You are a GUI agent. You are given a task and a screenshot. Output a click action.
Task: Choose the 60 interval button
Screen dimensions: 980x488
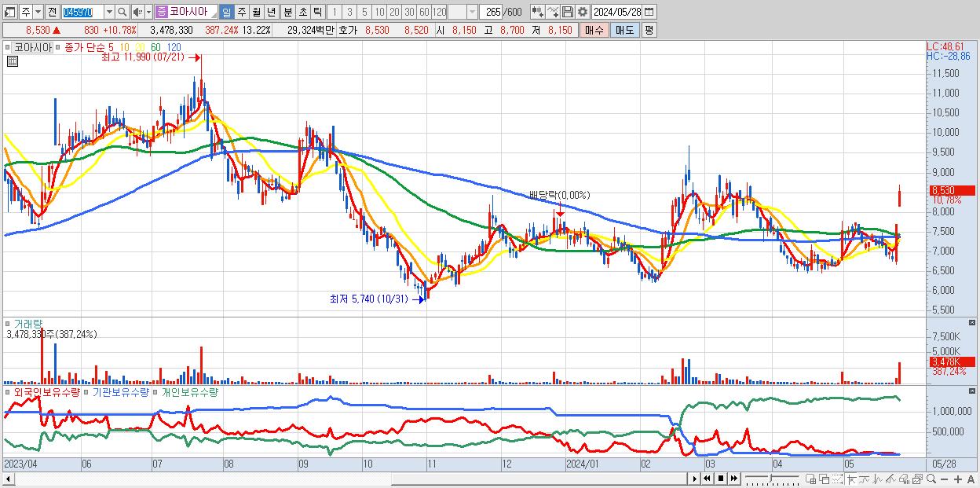tap(424, 12)
